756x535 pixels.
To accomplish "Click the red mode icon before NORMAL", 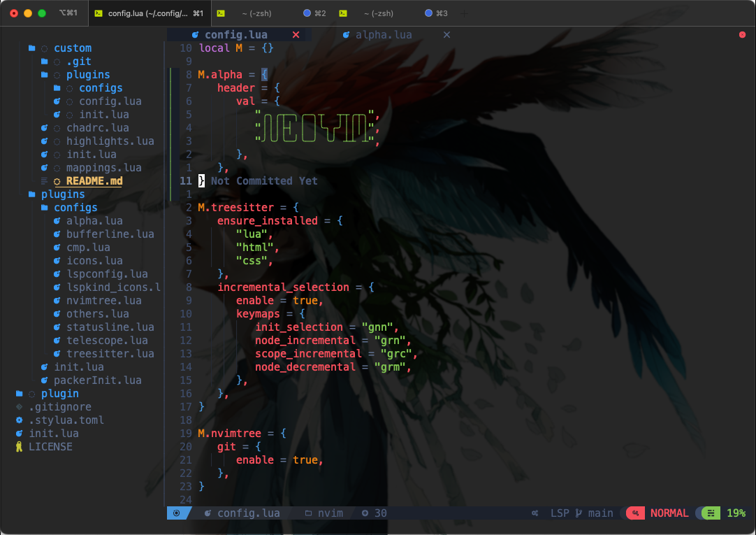I will (636, 513).
